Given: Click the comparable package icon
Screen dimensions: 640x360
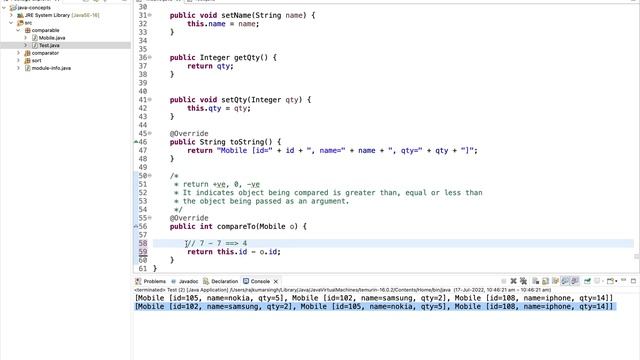Looking at the screenshot, I should click(x=28, y=30).
